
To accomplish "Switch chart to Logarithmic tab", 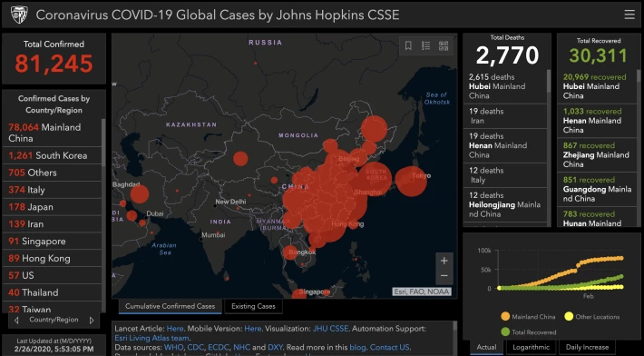I will [x=531, y=347].
